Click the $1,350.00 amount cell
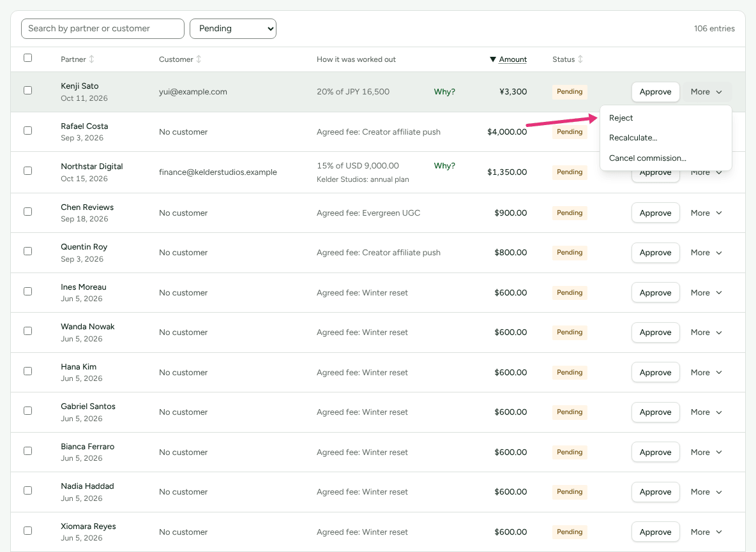756x552 pixels. pos(507,172)
